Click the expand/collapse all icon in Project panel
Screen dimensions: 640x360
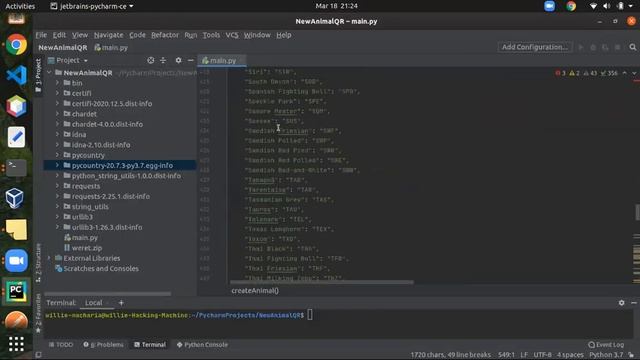coord(163,60)
